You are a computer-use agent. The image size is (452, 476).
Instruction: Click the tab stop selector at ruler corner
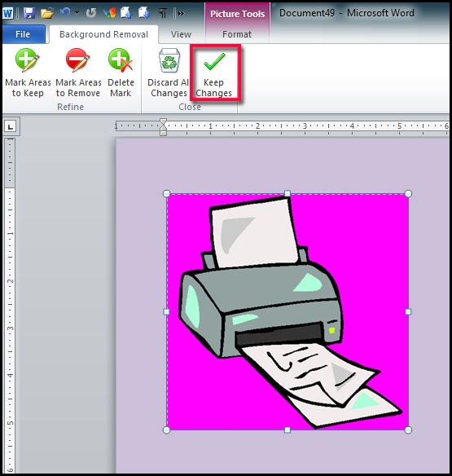[11, 126]
